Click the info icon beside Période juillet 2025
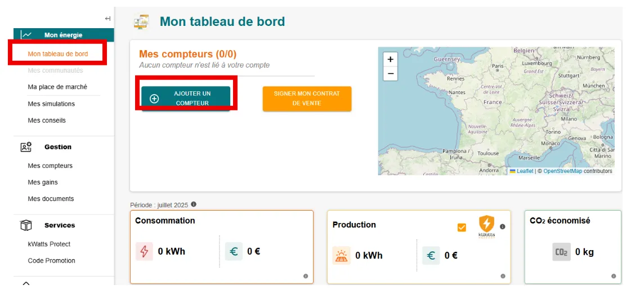Viewport: 644px width, 294px height. tap(194, 204)
